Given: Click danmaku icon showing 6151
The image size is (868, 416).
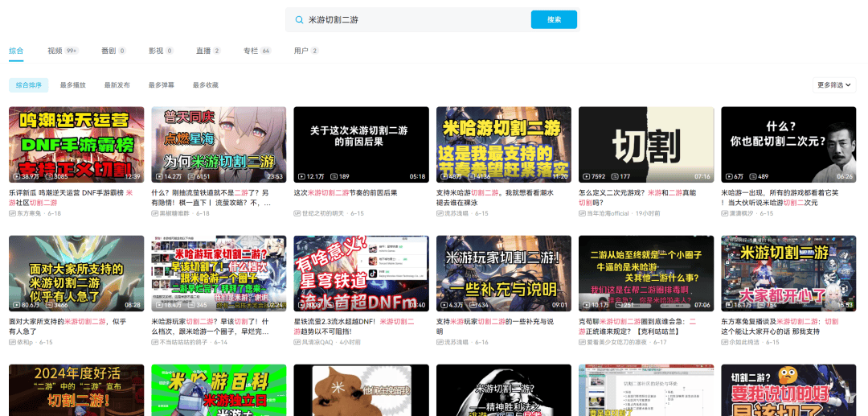Looking at the screenshot, I should [191, 177].
